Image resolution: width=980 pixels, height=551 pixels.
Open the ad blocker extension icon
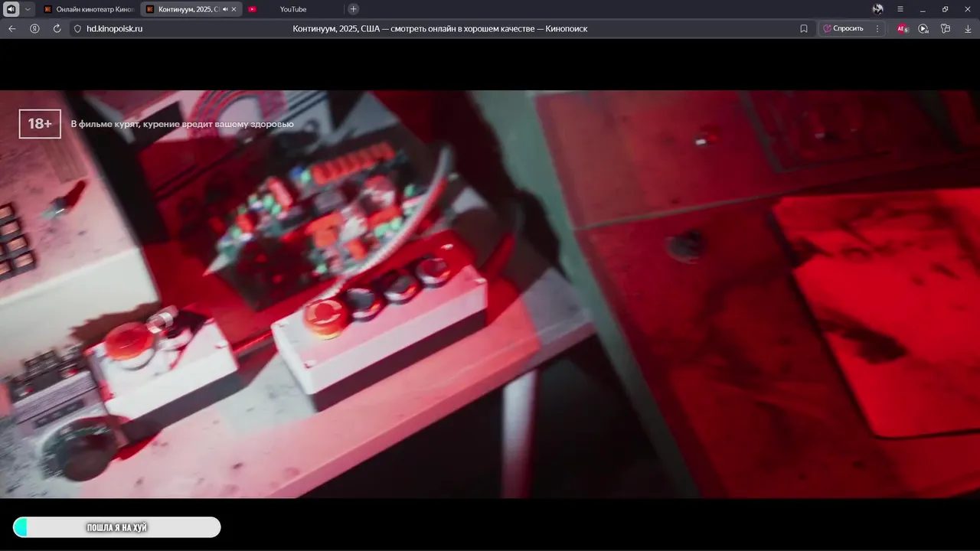click(x=902, y=28)
